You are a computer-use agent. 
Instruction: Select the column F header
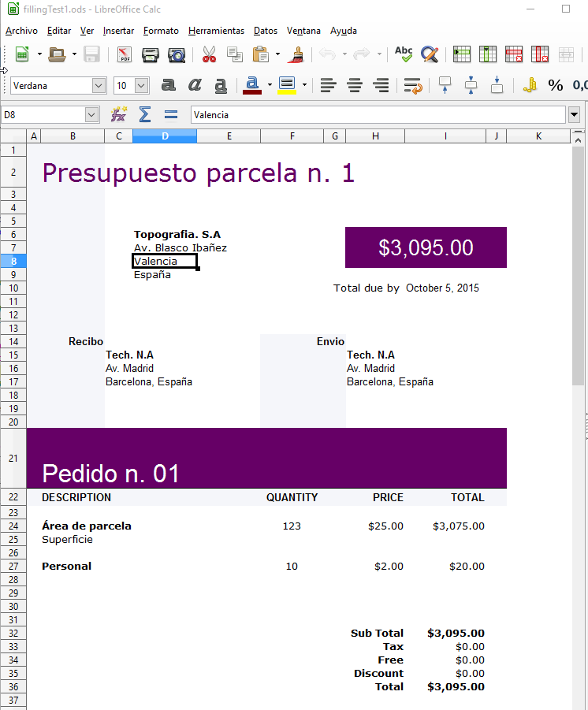point(292,136)
